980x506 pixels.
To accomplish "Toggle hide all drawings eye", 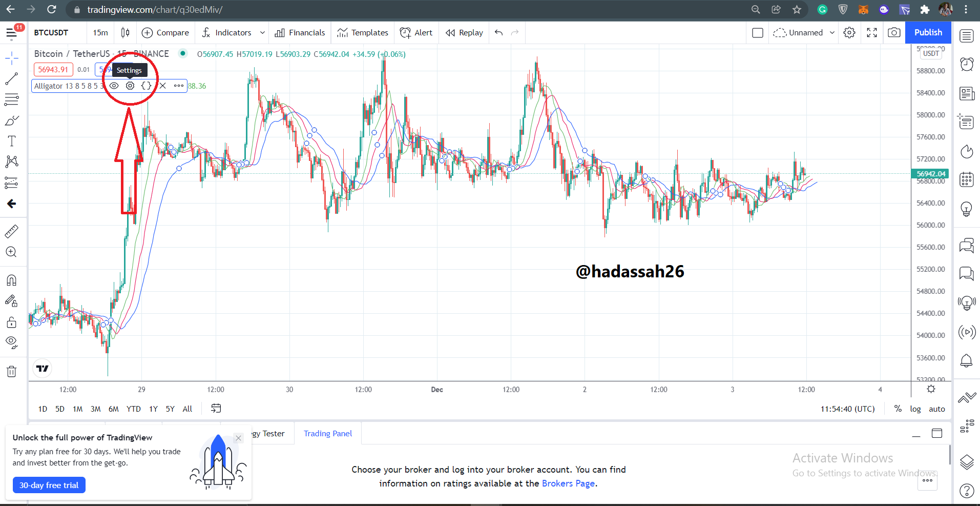I will [11, 342].
